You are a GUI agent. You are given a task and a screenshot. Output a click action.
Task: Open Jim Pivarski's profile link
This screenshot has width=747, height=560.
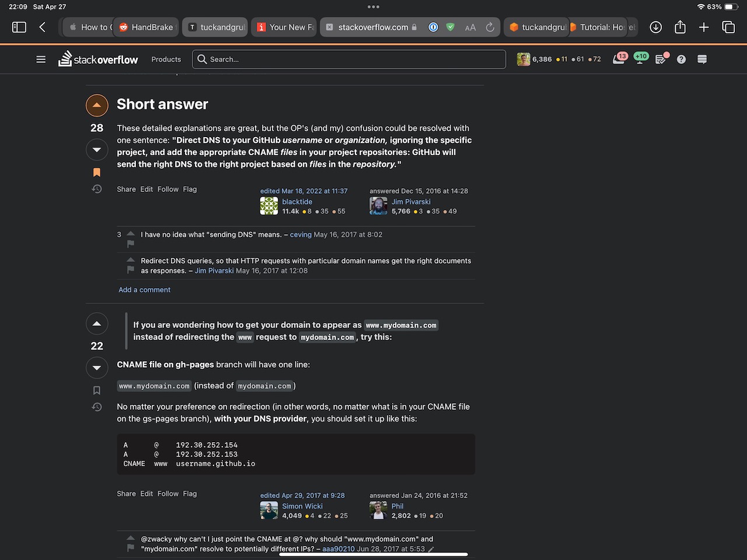click(411, 202)
